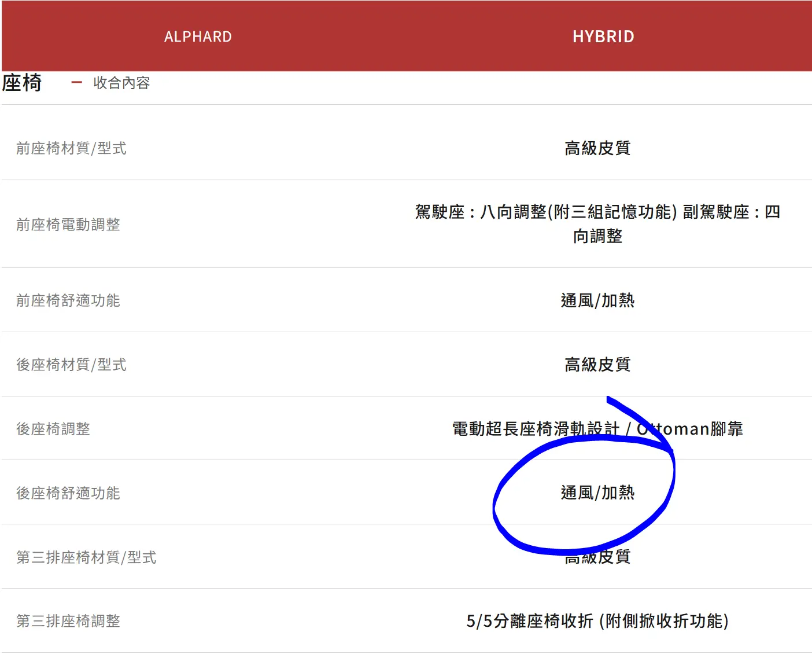The height and width of the screenshot is (654, 812).
Task: Click the 駕駛座：八向調整 value text
Action: point(597,224)
